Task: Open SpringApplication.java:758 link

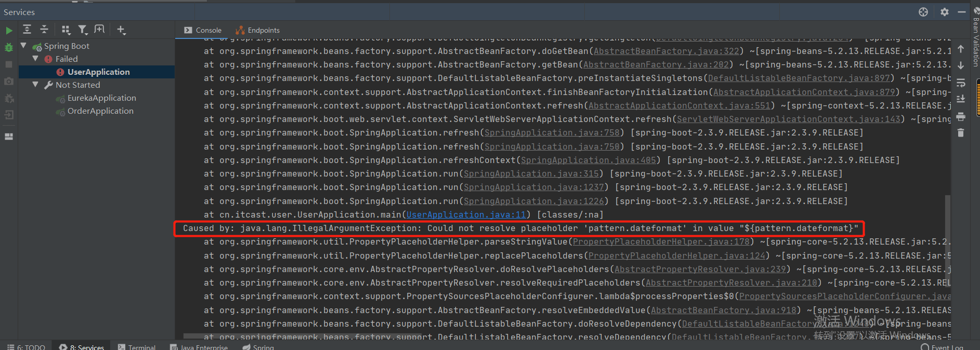Action: tap(552, 132)
